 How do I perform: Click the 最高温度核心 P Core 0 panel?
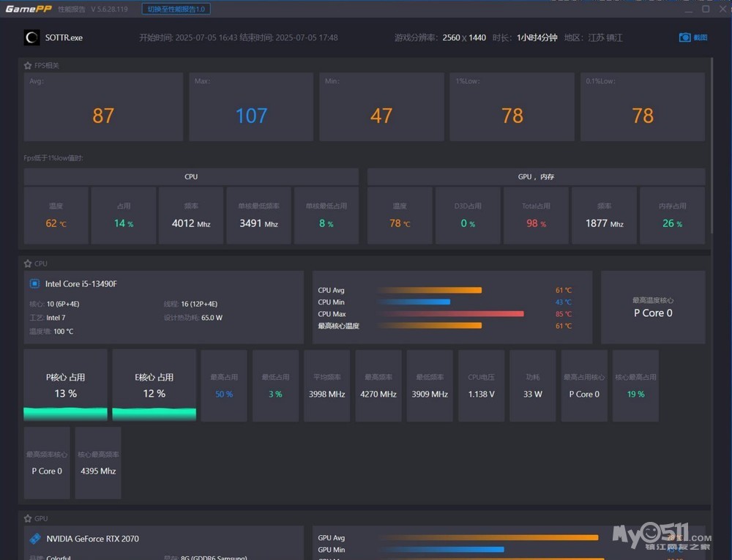pos(653,307)
